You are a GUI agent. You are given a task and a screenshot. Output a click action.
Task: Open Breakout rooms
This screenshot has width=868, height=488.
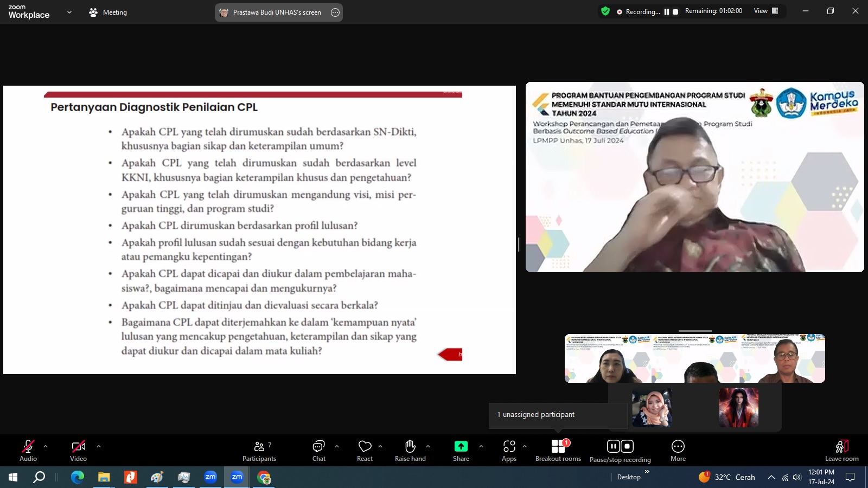coord(558,450)
